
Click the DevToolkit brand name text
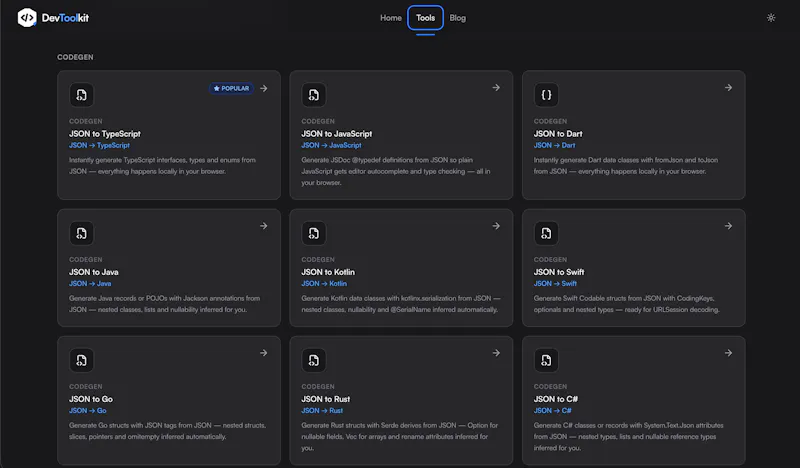[65, 18]
